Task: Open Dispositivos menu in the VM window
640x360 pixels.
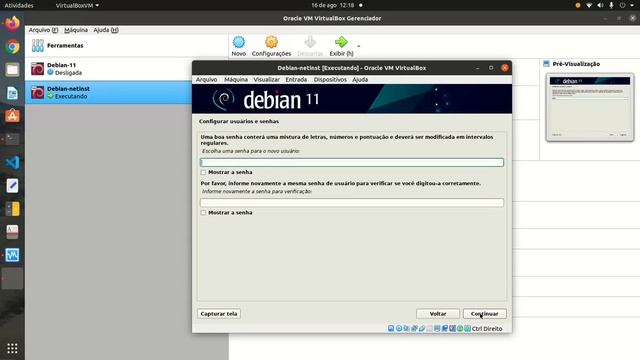Action: [x=330, y=80]
